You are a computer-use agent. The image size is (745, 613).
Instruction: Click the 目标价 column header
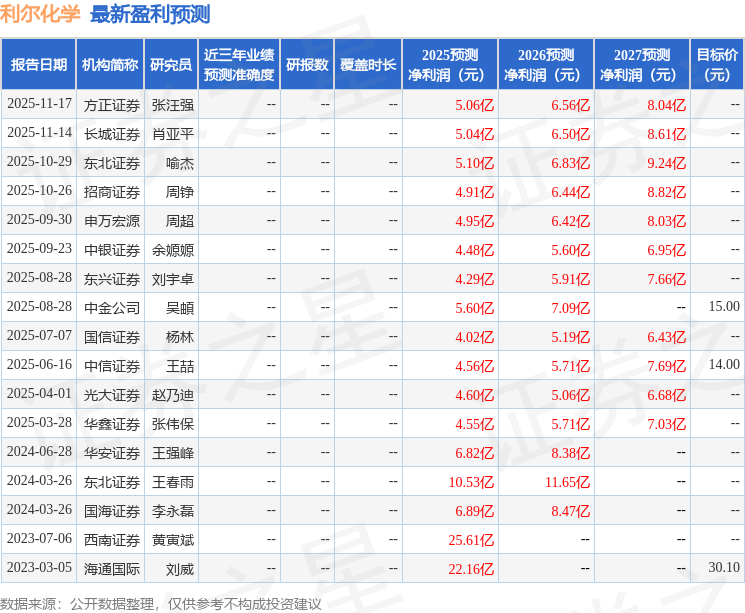[x=716, y=65]
